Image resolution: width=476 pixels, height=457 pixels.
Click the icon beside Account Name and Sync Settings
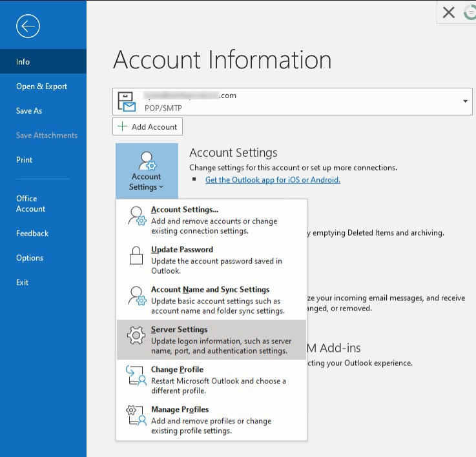click(137, 296)
